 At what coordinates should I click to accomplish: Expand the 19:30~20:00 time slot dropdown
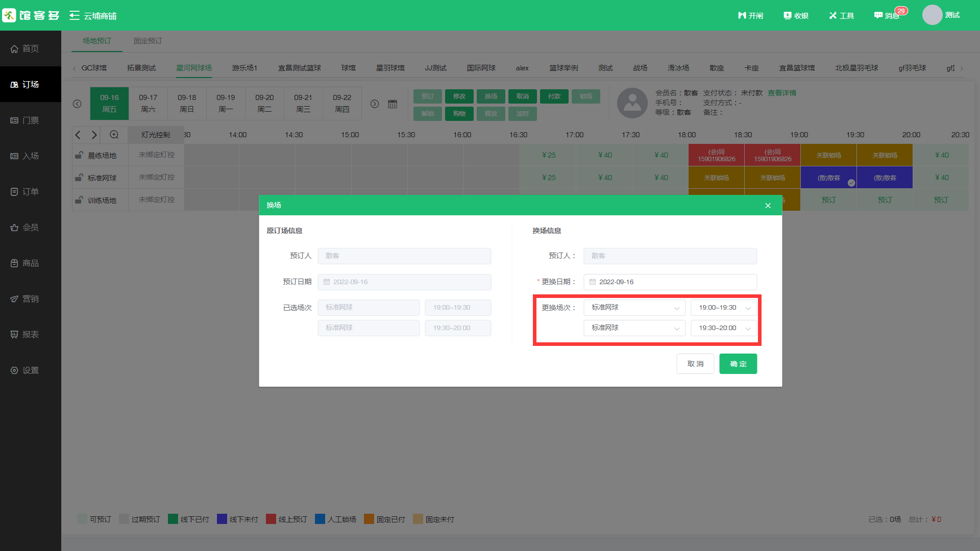(723, 328)
